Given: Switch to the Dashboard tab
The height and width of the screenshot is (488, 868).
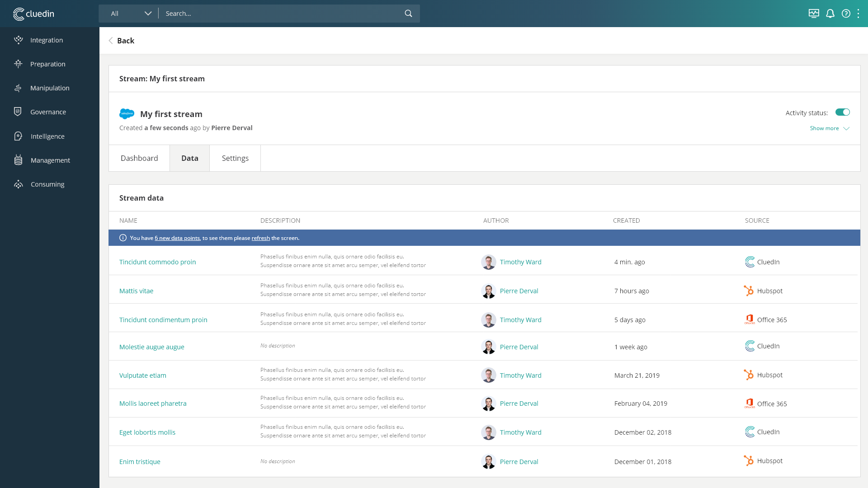Looking at the screenshot, I should click(x=139, y=158).
